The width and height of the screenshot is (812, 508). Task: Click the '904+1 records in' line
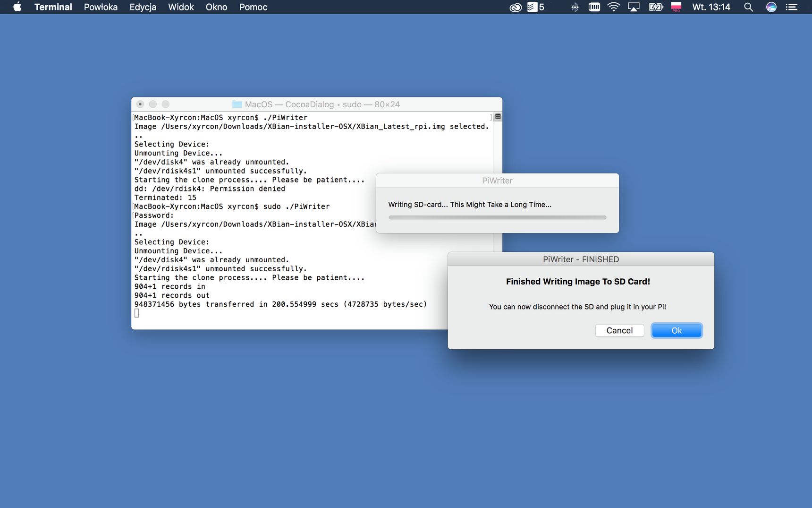[170, 286]
